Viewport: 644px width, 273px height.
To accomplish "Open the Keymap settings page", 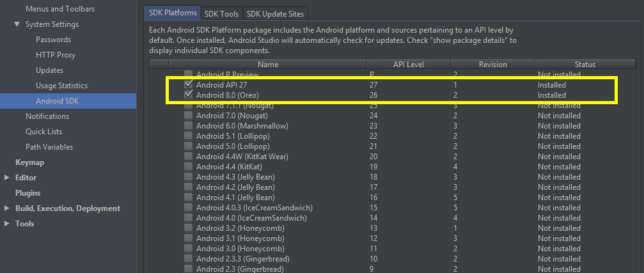I will tap(29, 162).
